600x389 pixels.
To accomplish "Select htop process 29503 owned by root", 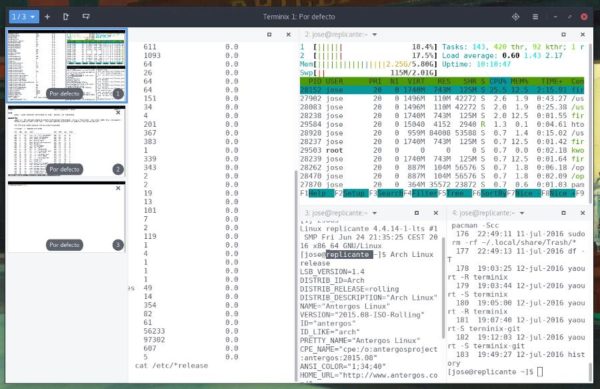I will [442, 150].
